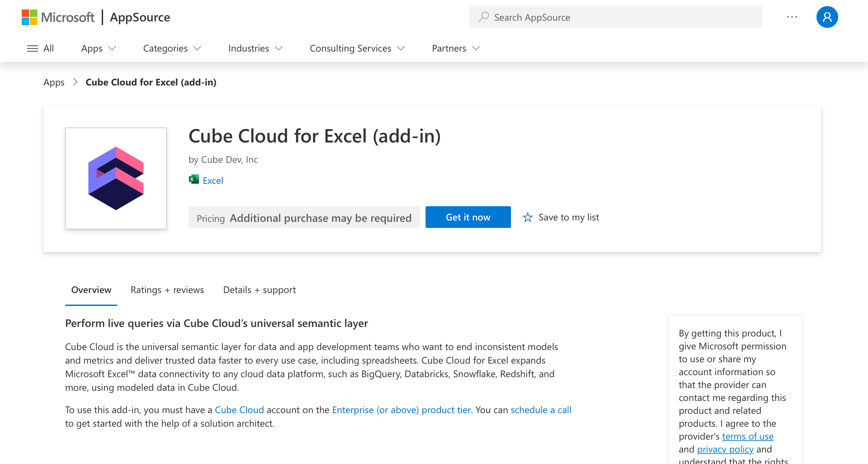Click the three-dot more options icon
This screenshot has height=464, width=868.
click(x=792, y=17)
